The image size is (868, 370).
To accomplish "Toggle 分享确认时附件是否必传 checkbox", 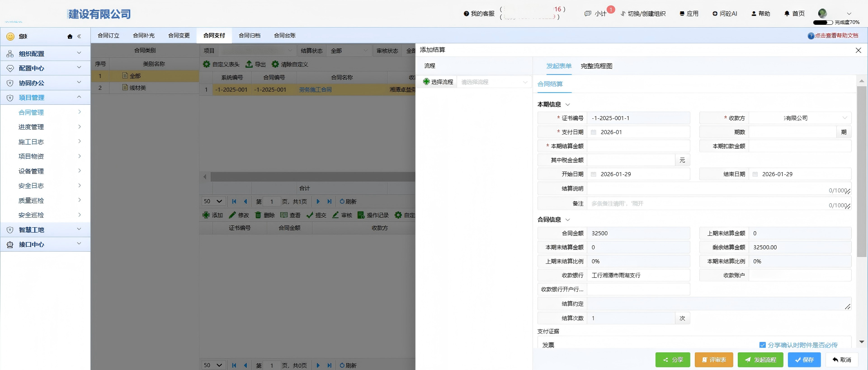I will 762,345.
